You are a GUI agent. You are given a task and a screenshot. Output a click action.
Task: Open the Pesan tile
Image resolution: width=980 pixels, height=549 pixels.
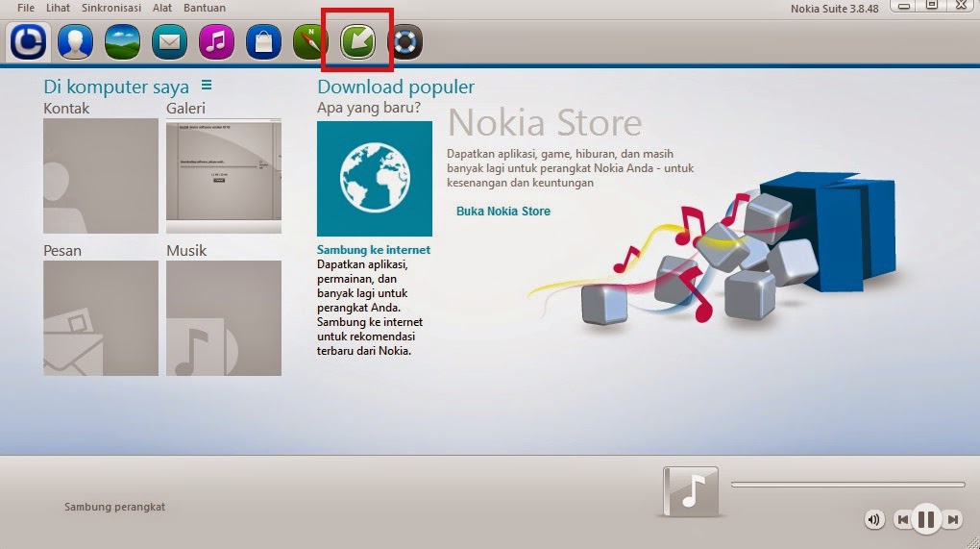click(x=101, y=318)
